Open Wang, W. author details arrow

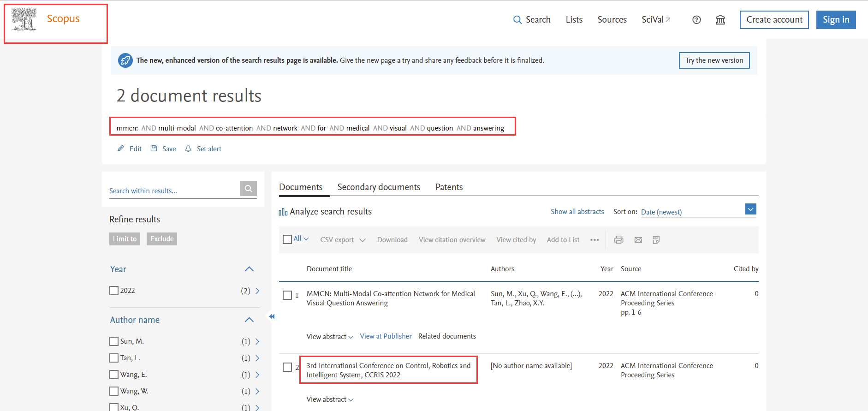click(257, 391)
